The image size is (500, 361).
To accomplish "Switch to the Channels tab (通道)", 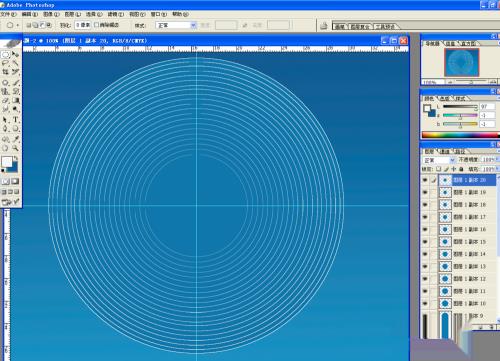I will click(444, 152).
